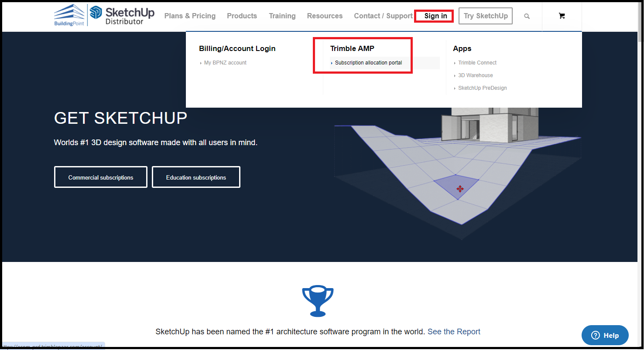Click the red move cursor on model
The width and height of the screenshot is (644, 350).
coord(459,189)
